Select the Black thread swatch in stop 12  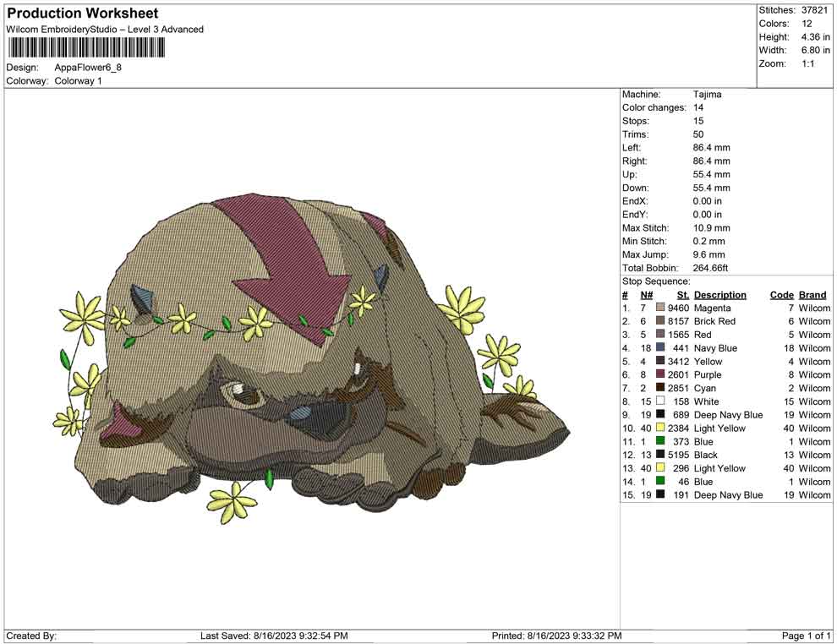click(x=660, y=455)
